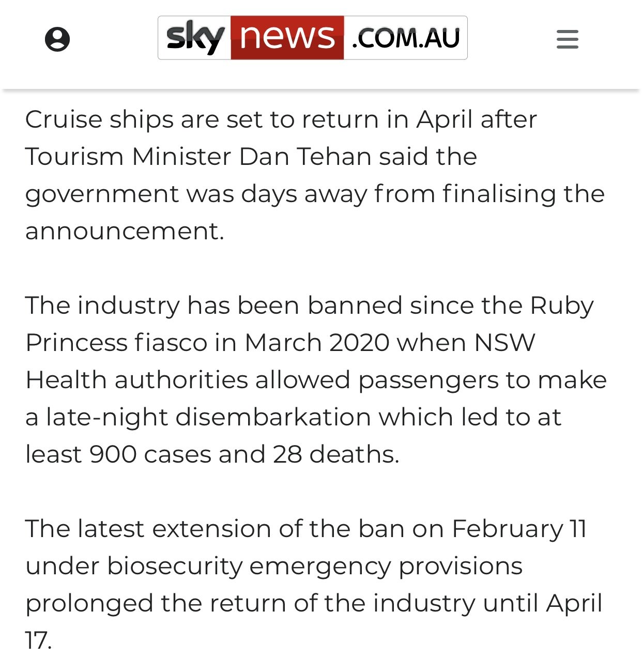The image size is (642, 672).
Task: Open the hamburger navigation menu
Action: (567, 39)
